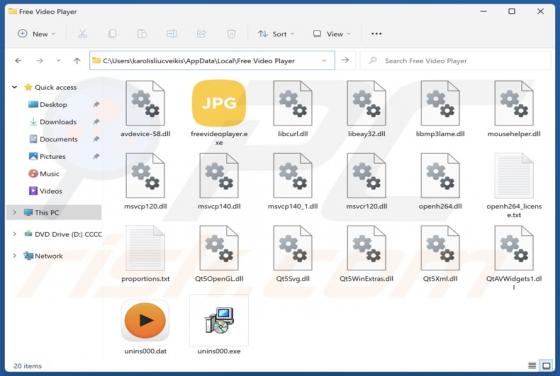Image resolution: width=560 pixels, height=376 pixels.
Task: Select the unins000.exe installer icon
Action: click(219, 320)
